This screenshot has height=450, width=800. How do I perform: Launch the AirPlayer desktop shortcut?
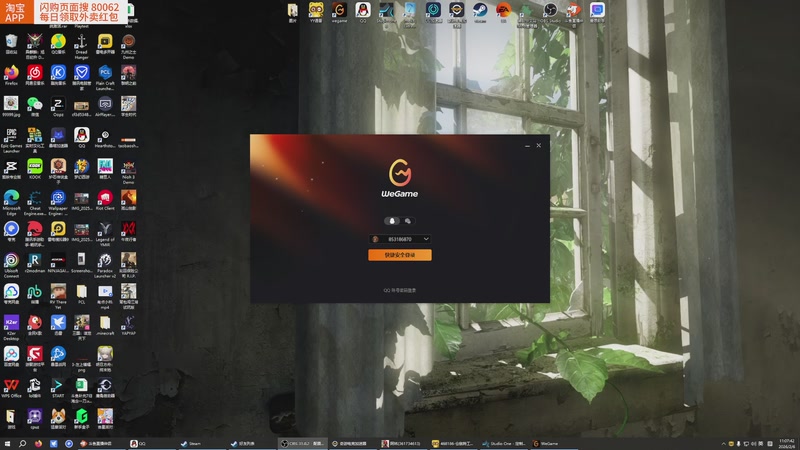click(x=105, y=106)
